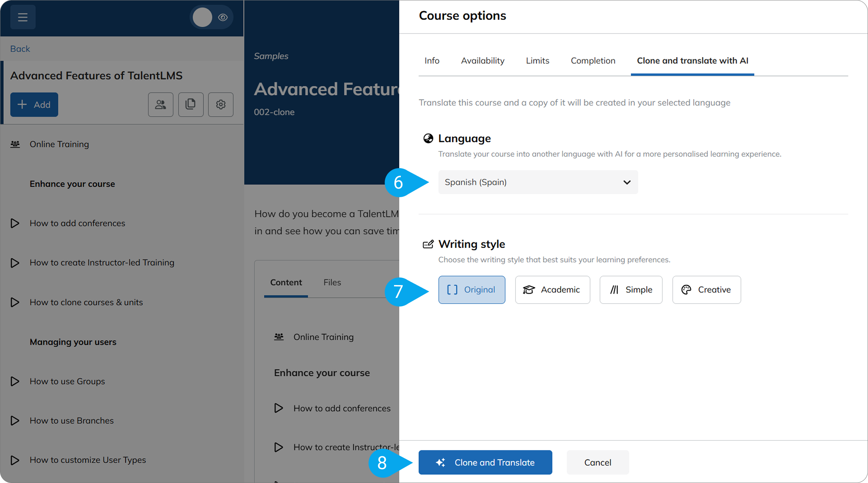Click the Clone and Translate button
Screen dimensions: 868x483
pyautogui.click(x=485, y=462)
